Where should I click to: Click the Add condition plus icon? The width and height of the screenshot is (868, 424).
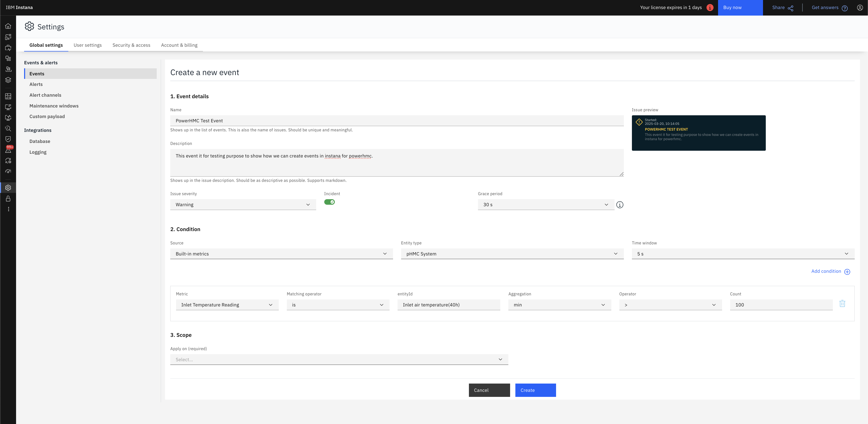tap(847, 272)
